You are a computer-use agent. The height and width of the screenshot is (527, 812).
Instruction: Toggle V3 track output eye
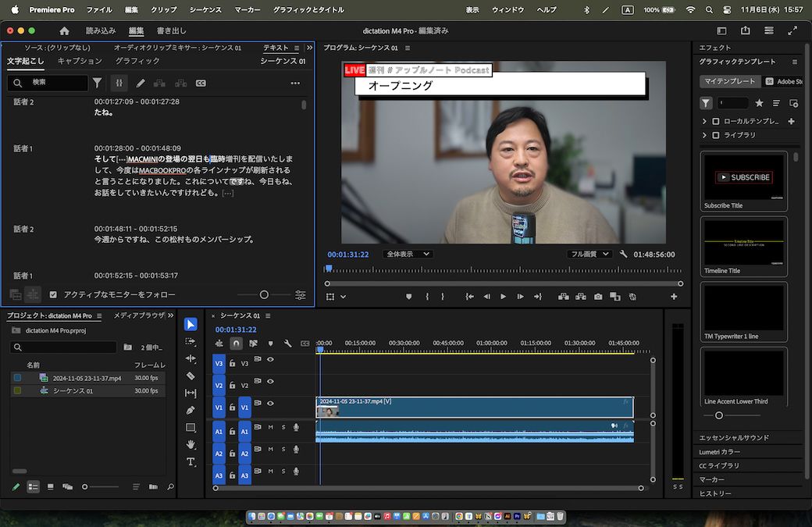coord(270,359)
